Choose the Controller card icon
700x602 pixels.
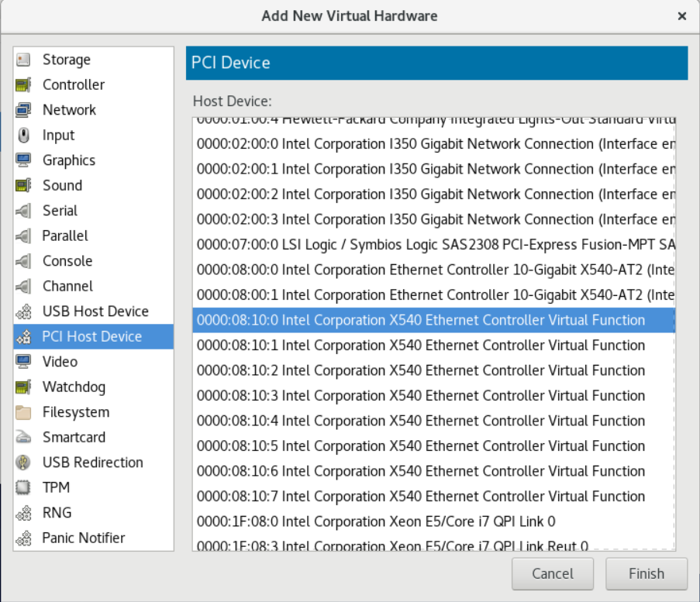pyautogui.click(x=23, y=84)
